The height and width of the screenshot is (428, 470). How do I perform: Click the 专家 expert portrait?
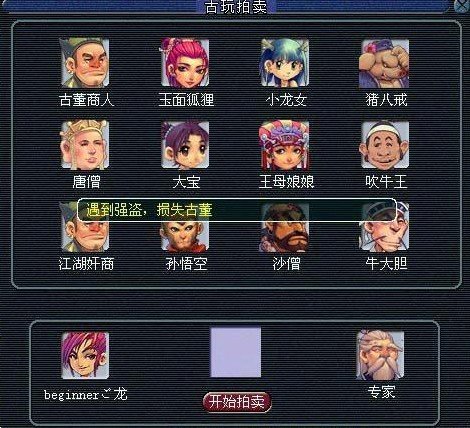(380, 355)
